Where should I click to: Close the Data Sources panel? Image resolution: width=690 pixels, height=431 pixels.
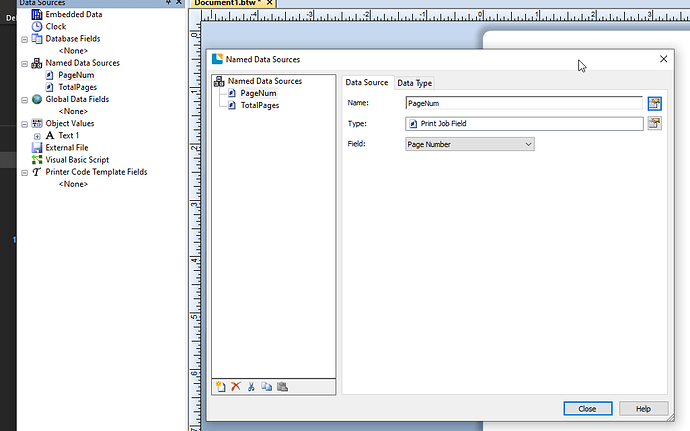[179, 2]
